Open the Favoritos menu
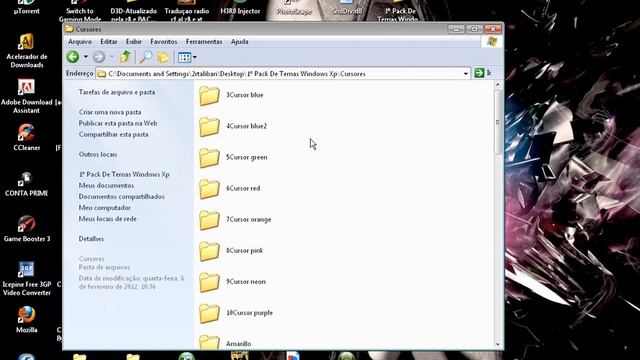The image size is (640, 360). [x=164, y=42]
